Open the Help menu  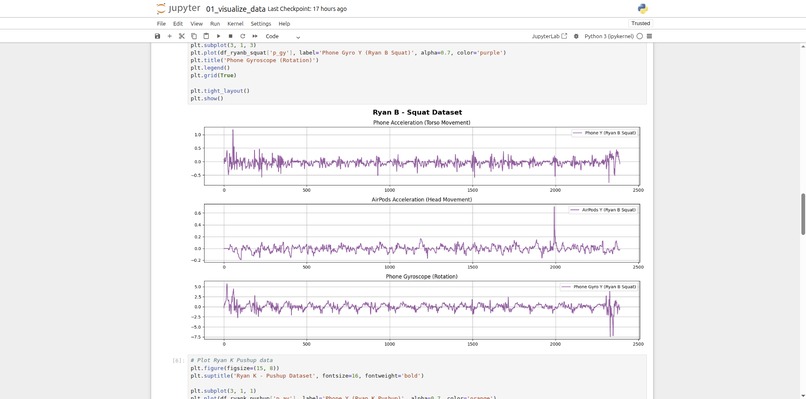click(284, 24)
